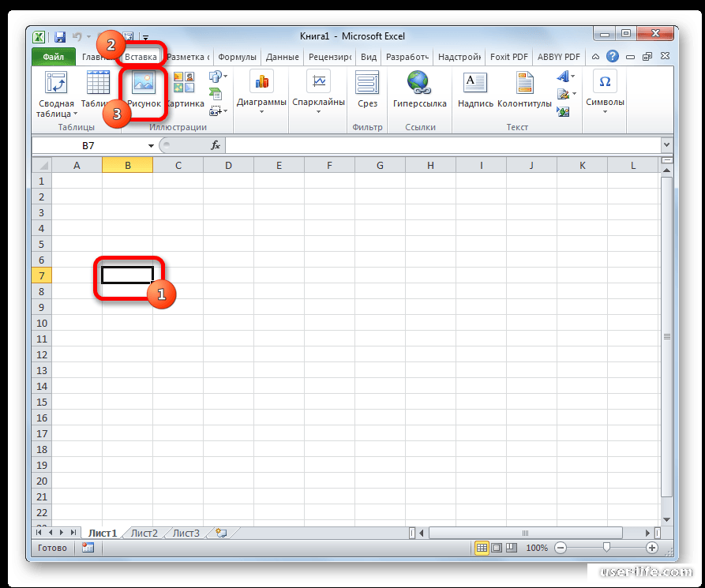Switch to Page Layout view
This screenshot has height=588, width=705.
[x=497, y=548]
